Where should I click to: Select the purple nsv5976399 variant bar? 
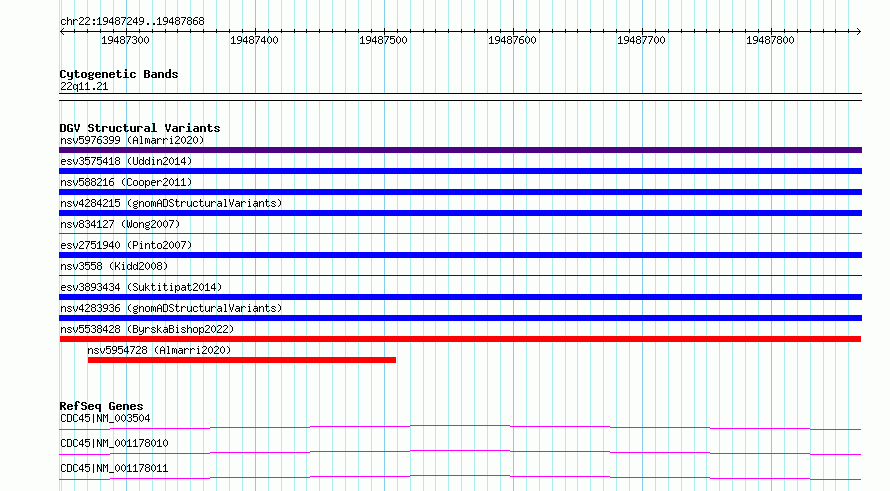[460, 150]
